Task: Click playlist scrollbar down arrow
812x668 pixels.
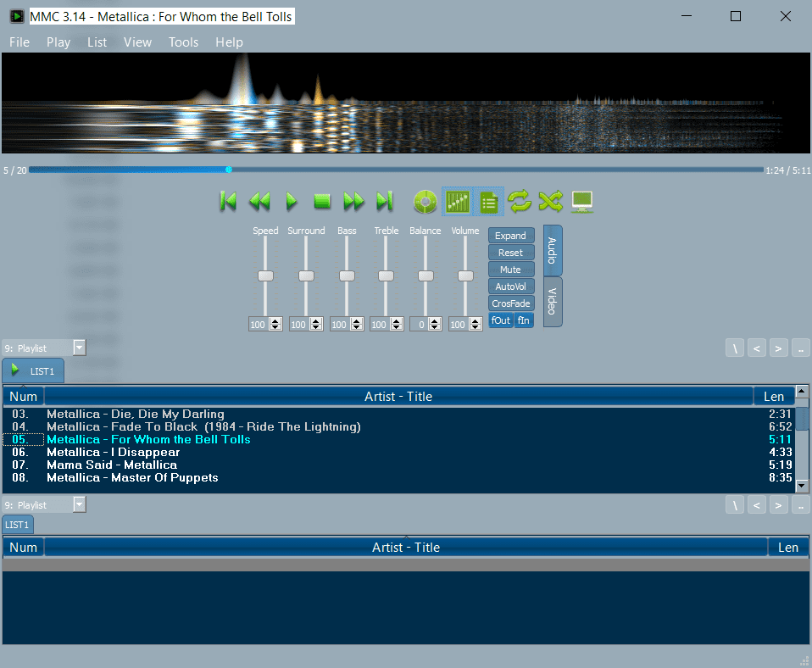Action: [802, 485]
